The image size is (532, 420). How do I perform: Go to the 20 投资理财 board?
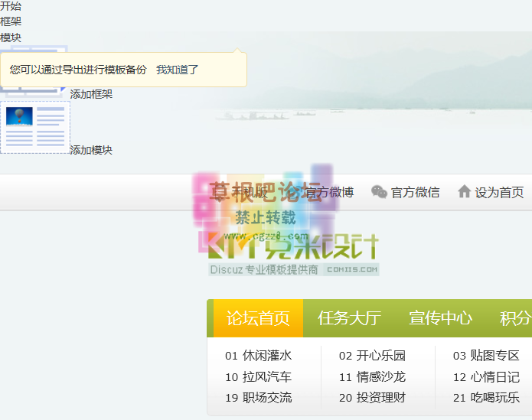[372, 398]
